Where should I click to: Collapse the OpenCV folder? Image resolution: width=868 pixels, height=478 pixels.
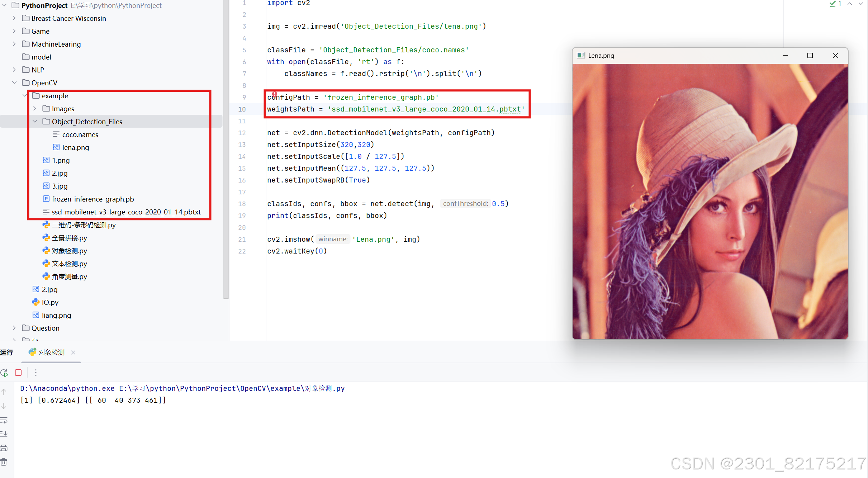point(14,82)
